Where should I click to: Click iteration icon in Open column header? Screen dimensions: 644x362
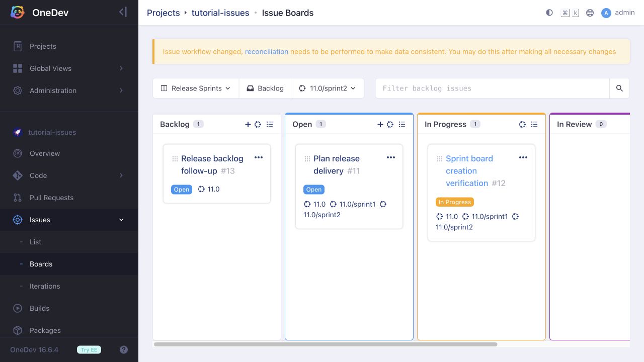click(390, 124)
